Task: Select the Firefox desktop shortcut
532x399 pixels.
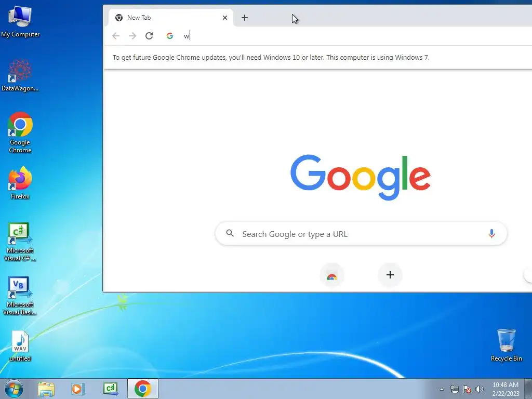Action: 20,183
